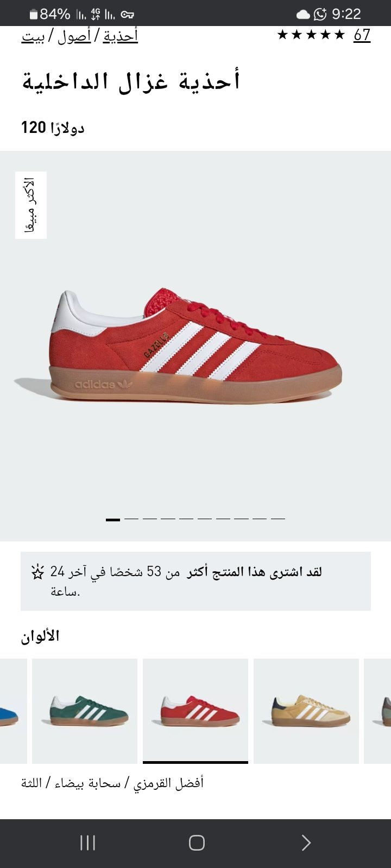Tap the five-star rating icons
Viewport: 391px width, 868px height.
[x=311, y=35]
